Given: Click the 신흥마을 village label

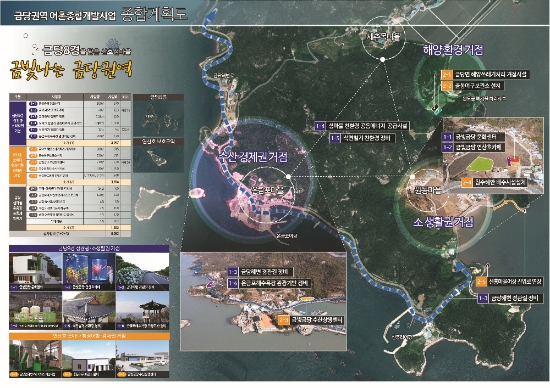Looking at the screenshot, I should click(428, 190).
